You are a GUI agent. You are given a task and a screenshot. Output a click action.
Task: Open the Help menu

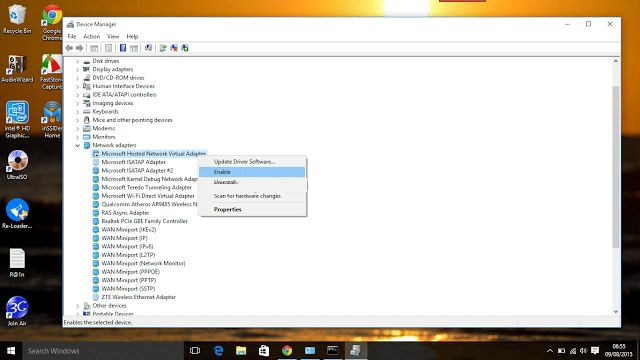(x=132, y=36)
